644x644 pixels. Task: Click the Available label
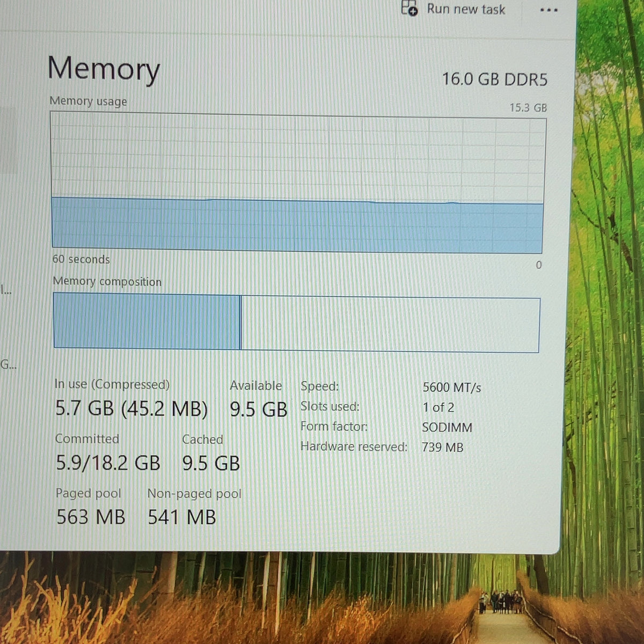[x=255, y=386]
